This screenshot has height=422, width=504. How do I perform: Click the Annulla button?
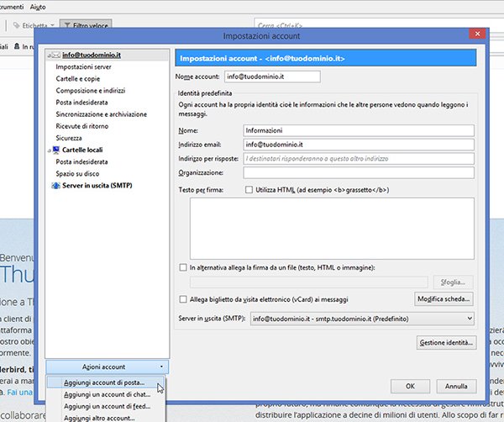point(456,386)
